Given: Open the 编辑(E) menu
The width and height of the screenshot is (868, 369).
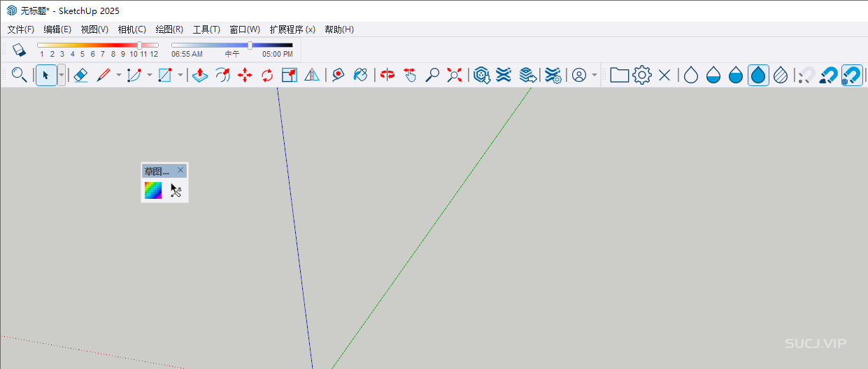Looking at the screenshot, I should [x=57, y=29].
